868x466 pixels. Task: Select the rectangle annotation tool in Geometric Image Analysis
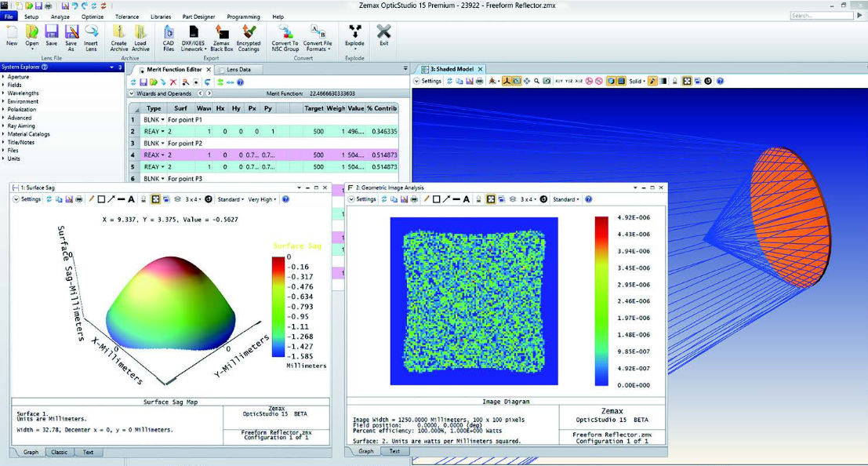click(436, 199)
